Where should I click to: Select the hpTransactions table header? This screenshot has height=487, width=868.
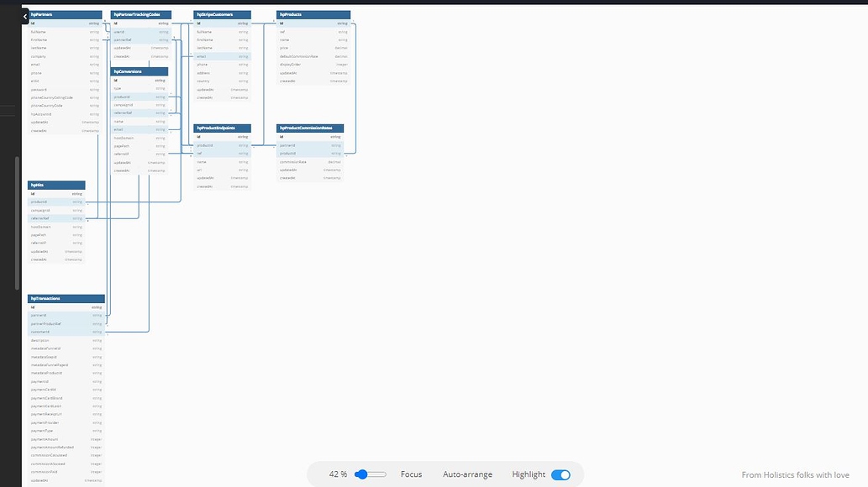point(66,298)
